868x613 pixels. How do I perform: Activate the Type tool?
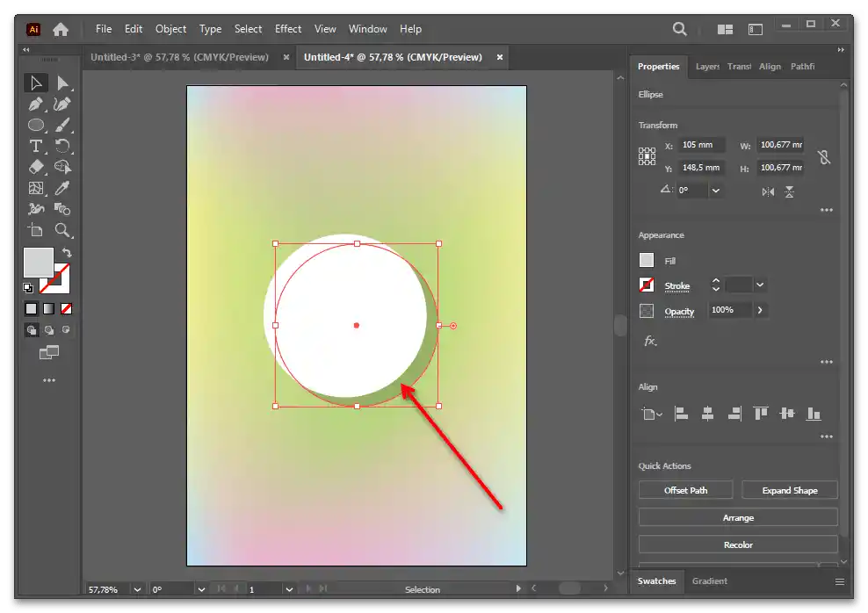(36, 146)
